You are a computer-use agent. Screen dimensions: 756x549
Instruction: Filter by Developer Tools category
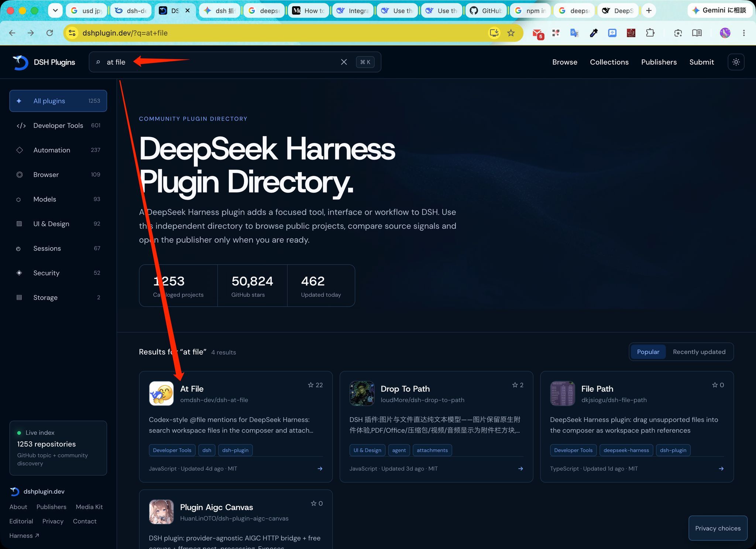pos(58,126)
